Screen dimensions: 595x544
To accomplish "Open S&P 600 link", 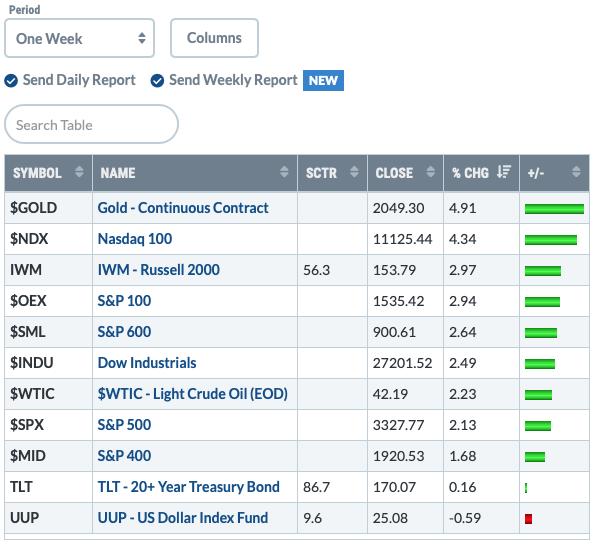I will [124, 332].
